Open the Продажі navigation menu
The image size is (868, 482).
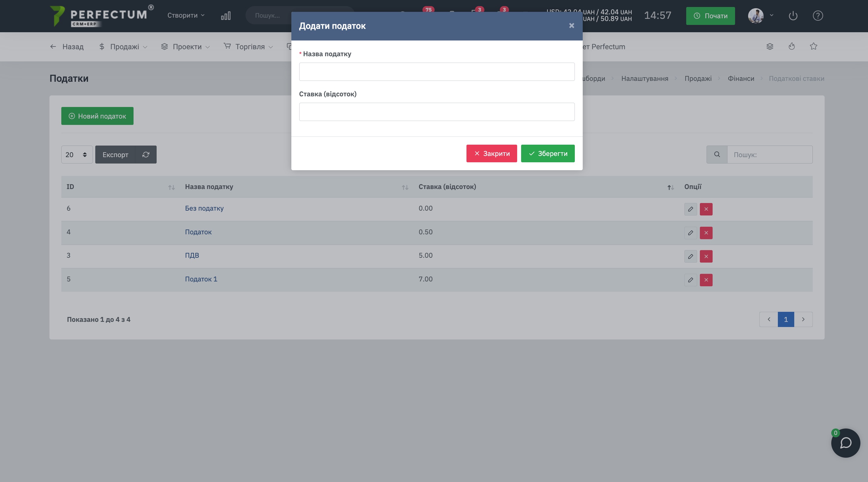(123, 46)
